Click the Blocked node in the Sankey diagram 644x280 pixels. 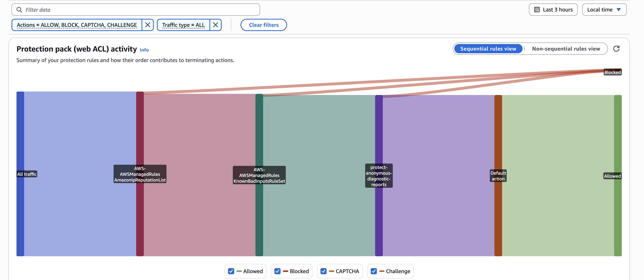click(x=613, y=72)
